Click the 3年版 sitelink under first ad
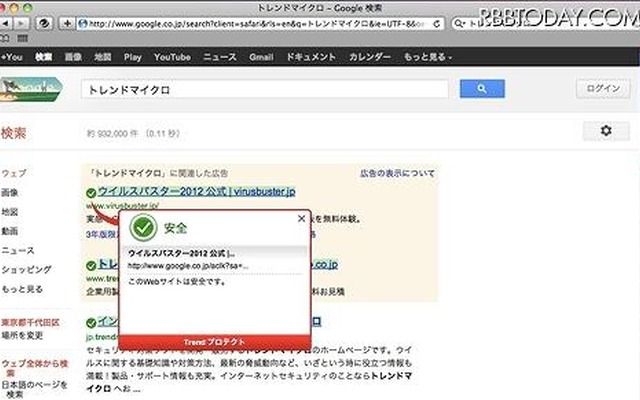 102,234
